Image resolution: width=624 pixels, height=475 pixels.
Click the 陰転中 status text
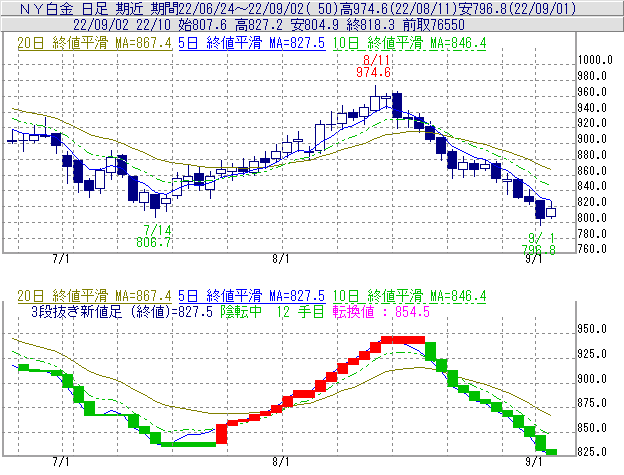click(241, 311)
